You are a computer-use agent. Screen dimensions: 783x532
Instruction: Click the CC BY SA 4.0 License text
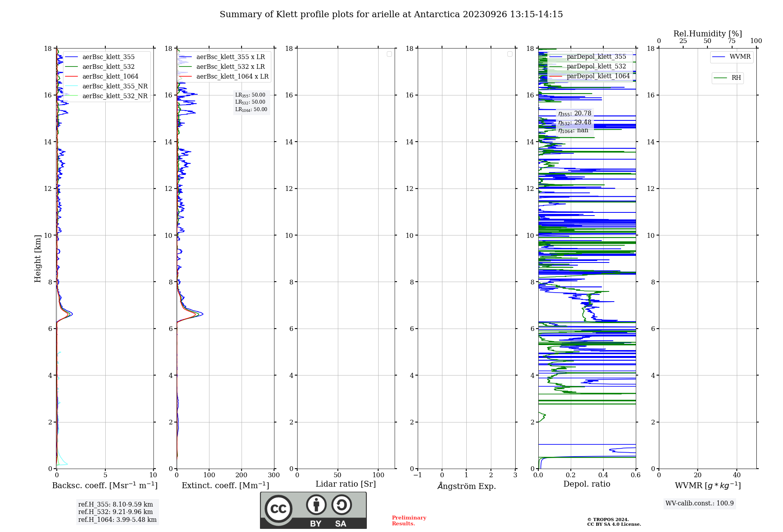614,524
